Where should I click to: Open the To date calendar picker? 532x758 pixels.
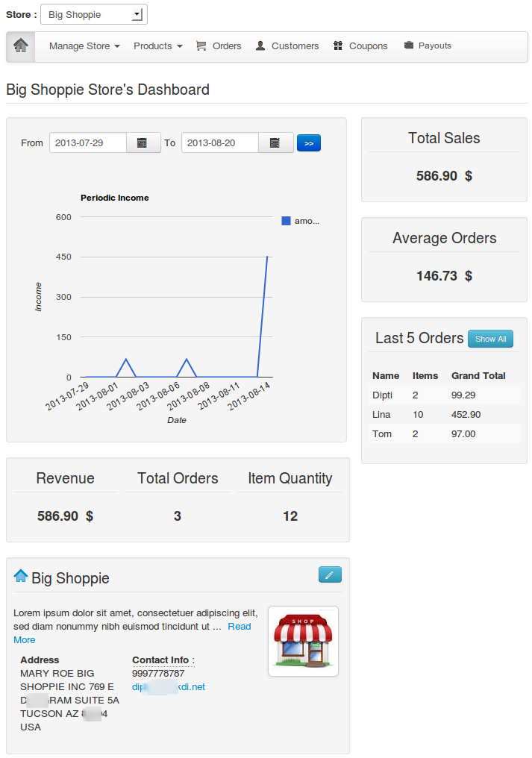tap(275, 143)
